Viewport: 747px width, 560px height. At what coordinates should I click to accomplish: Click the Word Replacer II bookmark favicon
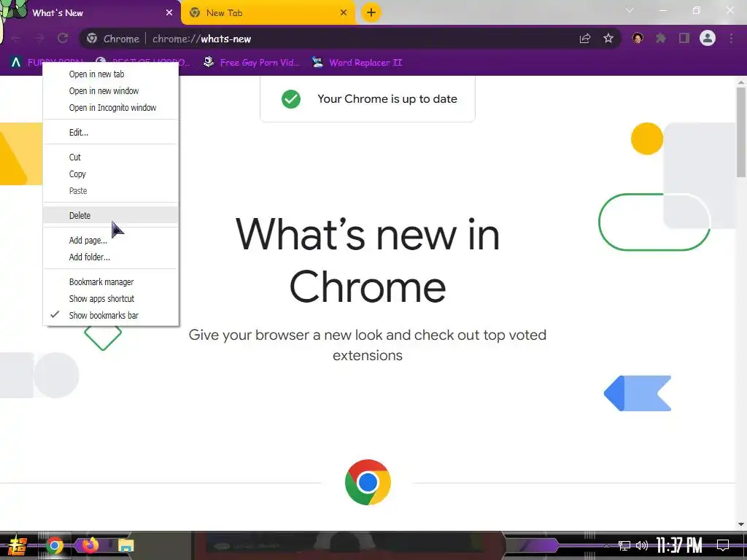(x=318, y=63)
